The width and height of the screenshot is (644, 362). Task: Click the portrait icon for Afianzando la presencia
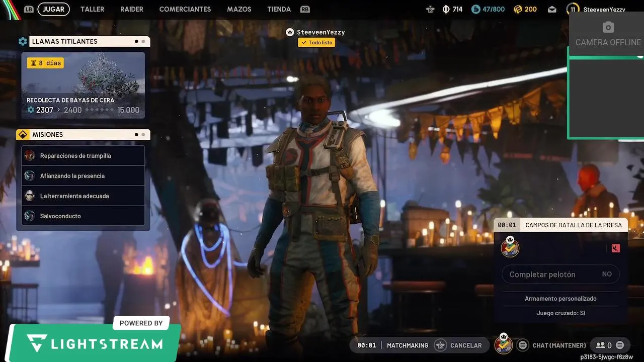[30, 175]
